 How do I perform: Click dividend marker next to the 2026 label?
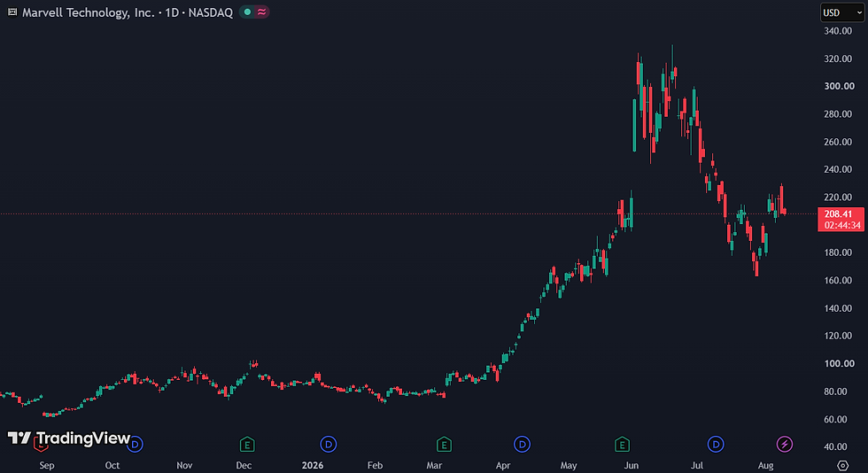[329, 444]
